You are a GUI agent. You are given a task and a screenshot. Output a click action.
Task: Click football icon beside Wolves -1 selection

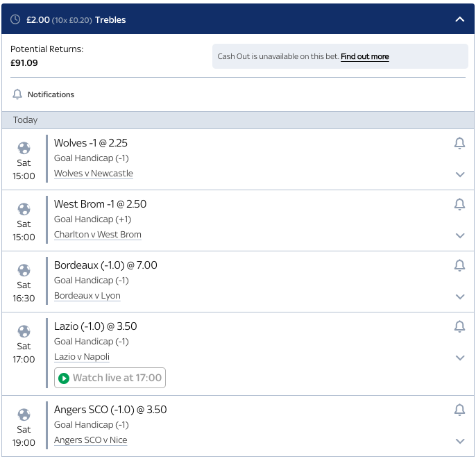tap(24, 148)
